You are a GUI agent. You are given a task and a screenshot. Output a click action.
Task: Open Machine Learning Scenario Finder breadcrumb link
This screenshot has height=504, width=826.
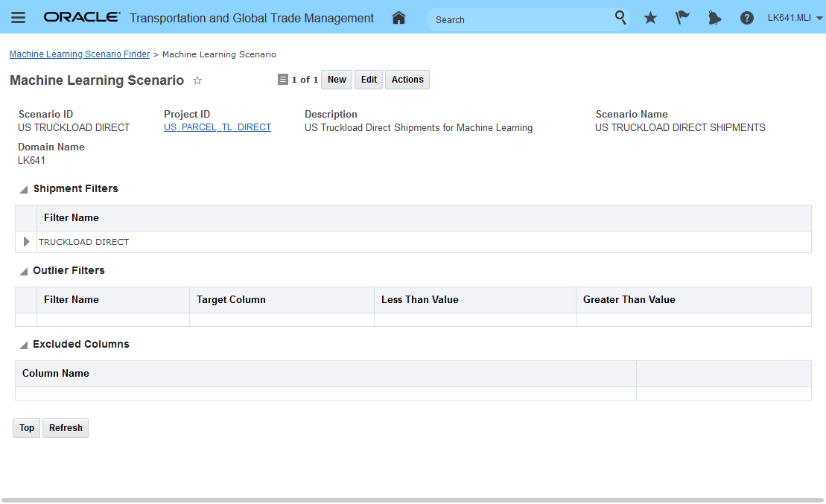[x=80, y=54]
